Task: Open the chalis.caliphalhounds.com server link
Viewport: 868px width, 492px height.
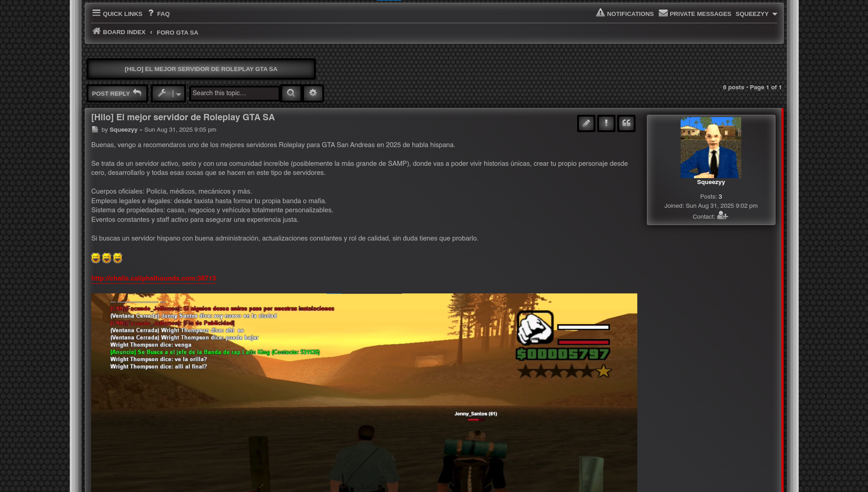Action: tap(154, 278)
